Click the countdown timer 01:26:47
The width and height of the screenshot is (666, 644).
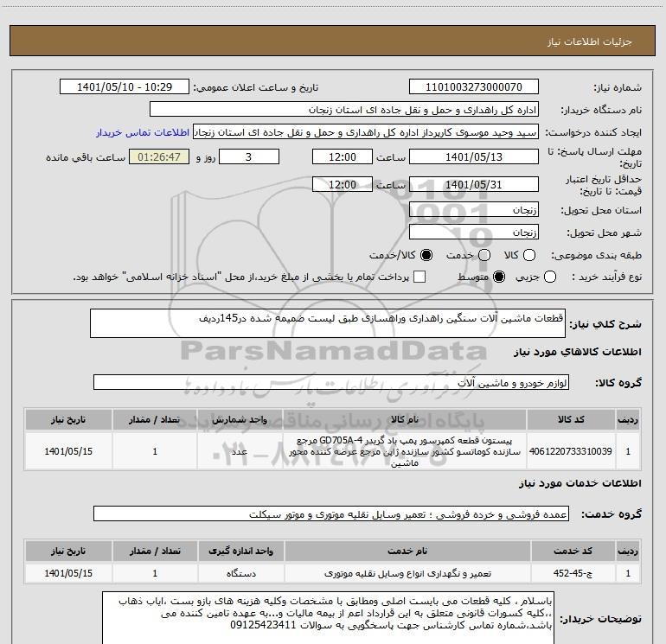pyautogui.click(x=159, y=157)
